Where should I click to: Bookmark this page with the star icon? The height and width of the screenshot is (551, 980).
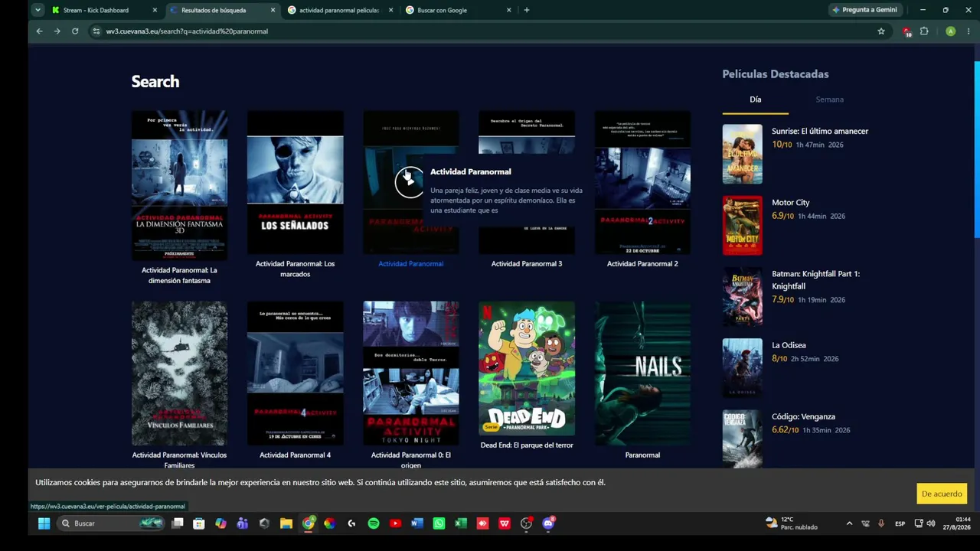coord(881,31)
